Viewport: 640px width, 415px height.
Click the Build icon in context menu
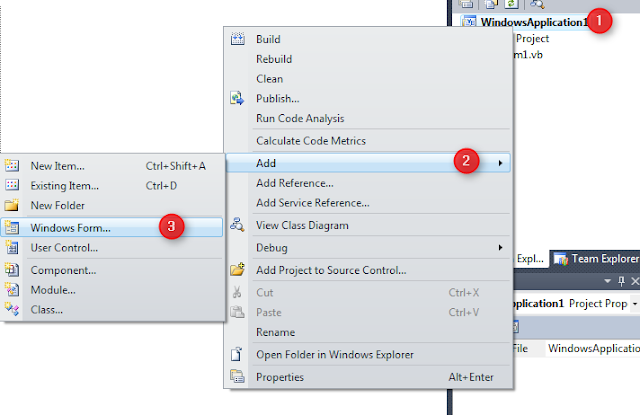238,39
